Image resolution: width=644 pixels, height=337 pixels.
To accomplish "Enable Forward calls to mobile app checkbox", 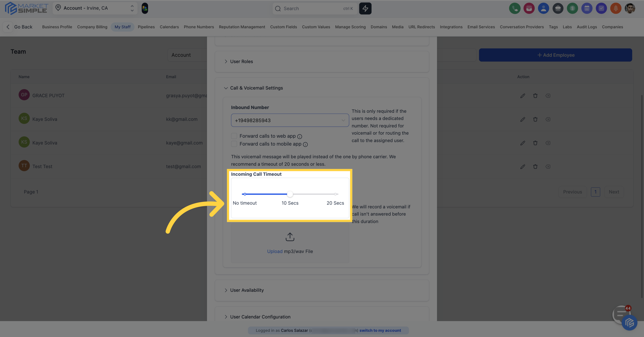I will [x=234, y=144].
